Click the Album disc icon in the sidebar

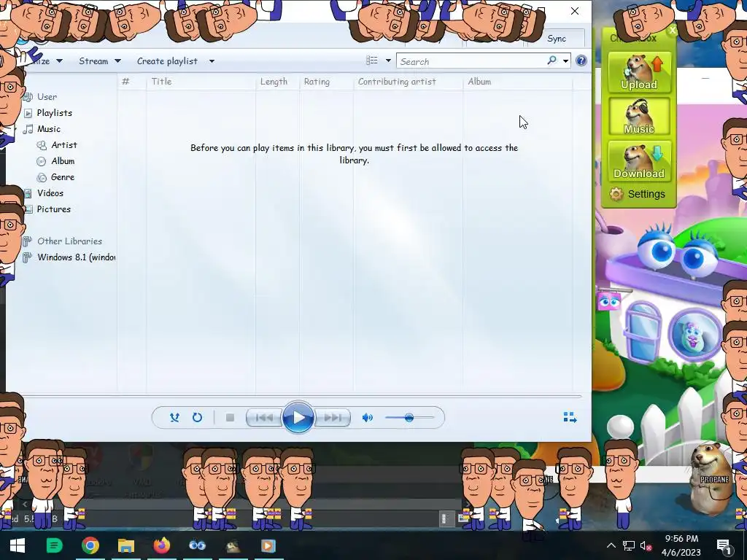coord(42,161)
